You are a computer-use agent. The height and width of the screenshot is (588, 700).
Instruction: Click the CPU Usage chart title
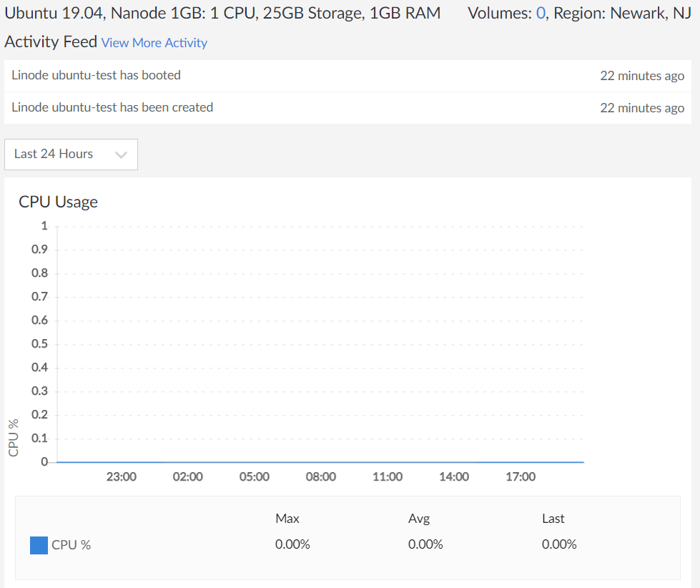[59, 202]
